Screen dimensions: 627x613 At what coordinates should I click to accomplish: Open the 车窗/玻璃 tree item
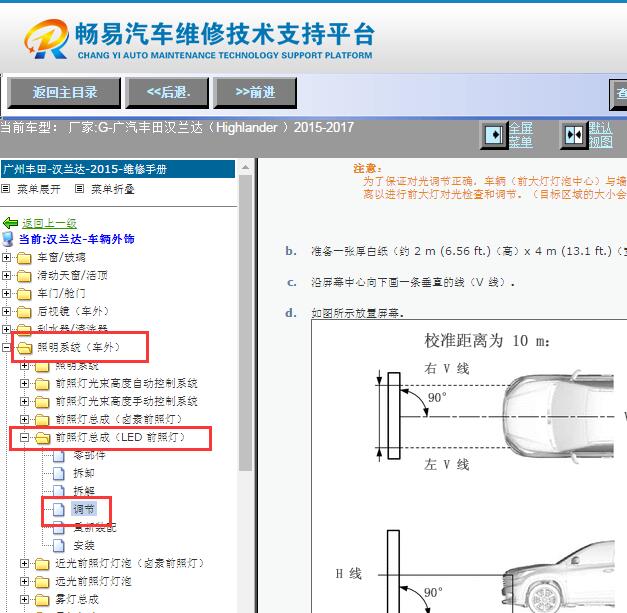(61, 258)
